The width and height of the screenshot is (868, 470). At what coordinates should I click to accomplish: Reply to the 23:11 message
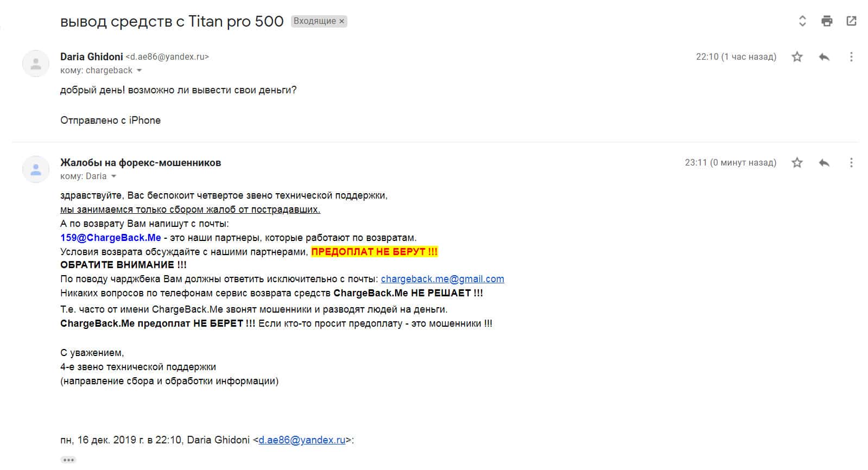[x=824, y=162]
